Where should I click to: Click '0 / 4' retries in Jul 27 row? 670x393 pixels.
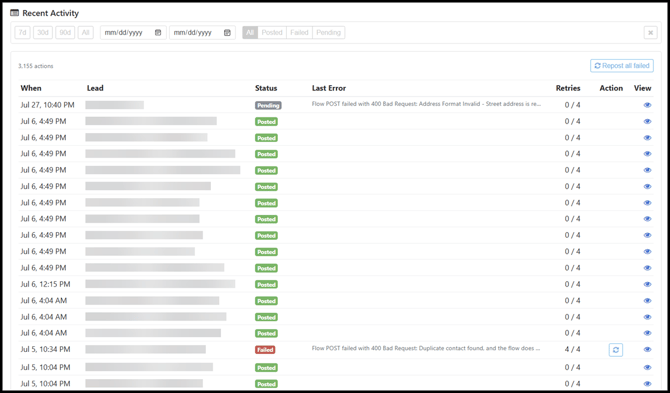(x=572, y=105)
